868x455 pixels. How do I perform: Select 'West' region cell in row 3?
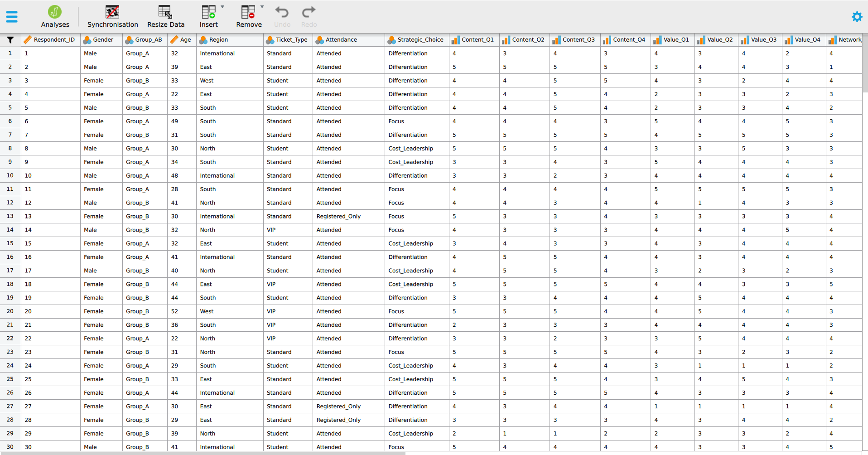pyautogui.click(x=230, y=81)
